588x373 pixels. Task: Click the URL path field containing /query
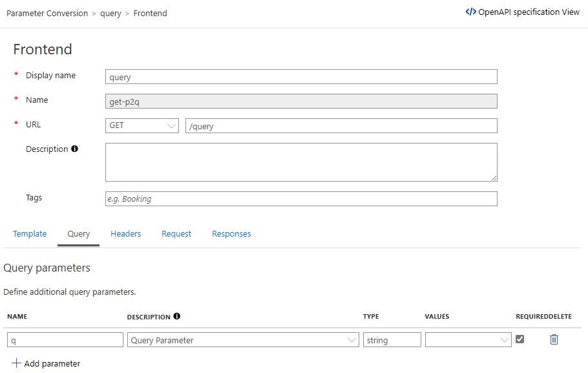click(341, 126)
